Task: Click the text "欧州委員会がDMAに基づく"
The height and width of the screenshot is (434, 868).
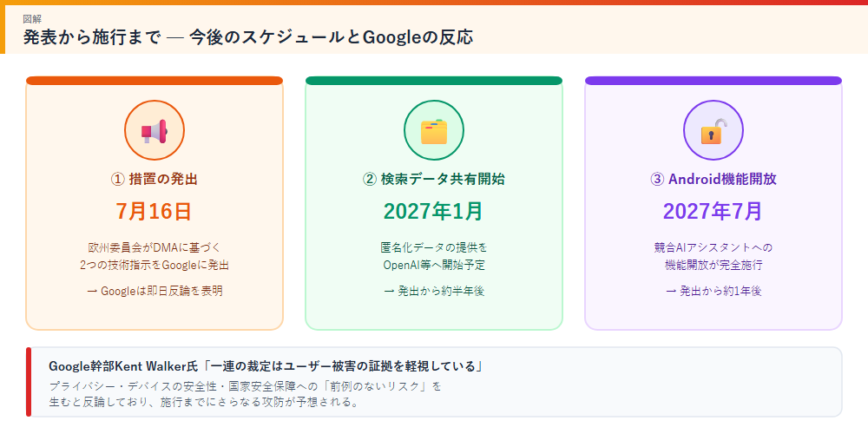Action: tap(154, 247)
